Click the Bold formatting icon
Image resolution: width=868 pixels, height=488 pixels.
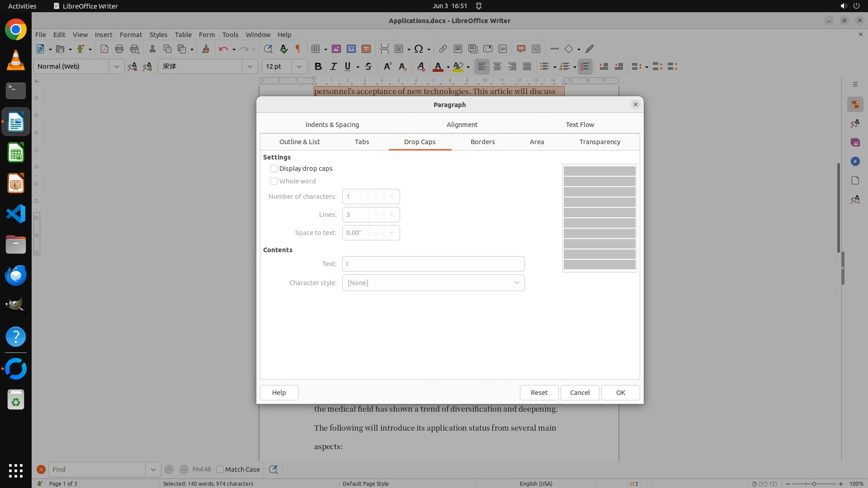318,66
